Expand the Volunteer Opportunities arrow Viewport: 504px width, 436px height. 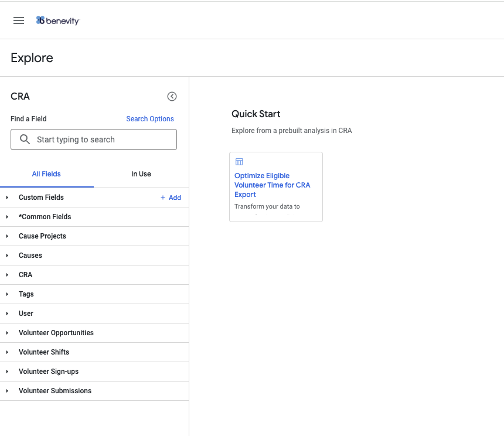(x=7, y=333)
